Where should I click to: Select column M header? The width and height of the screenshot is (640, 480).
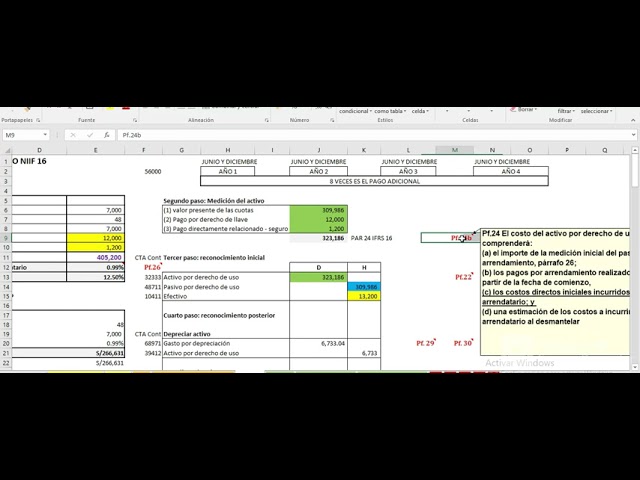click(455, 150)
